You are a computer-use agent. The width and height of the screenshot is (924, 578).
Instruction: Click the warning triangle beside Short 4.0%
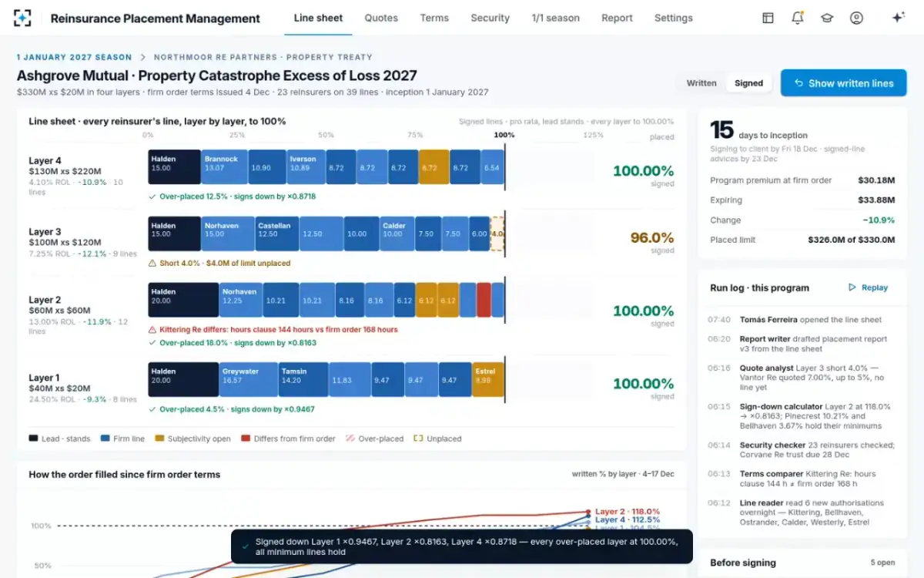(152, 263)
